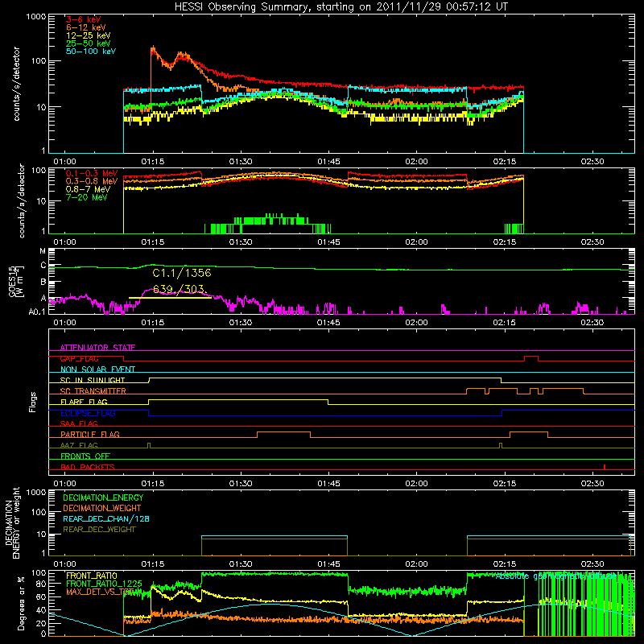
Task: Click the yellow flare interval bar in GOES plot
Action: click(x=170, y=298)
